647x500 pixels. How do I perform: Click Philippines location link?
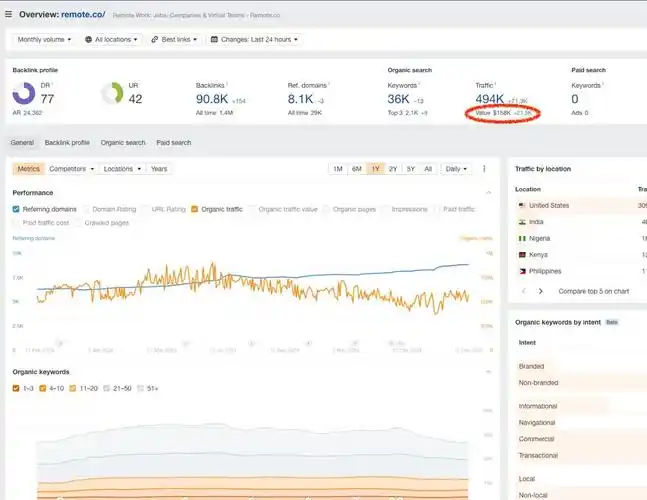point(545,271)
